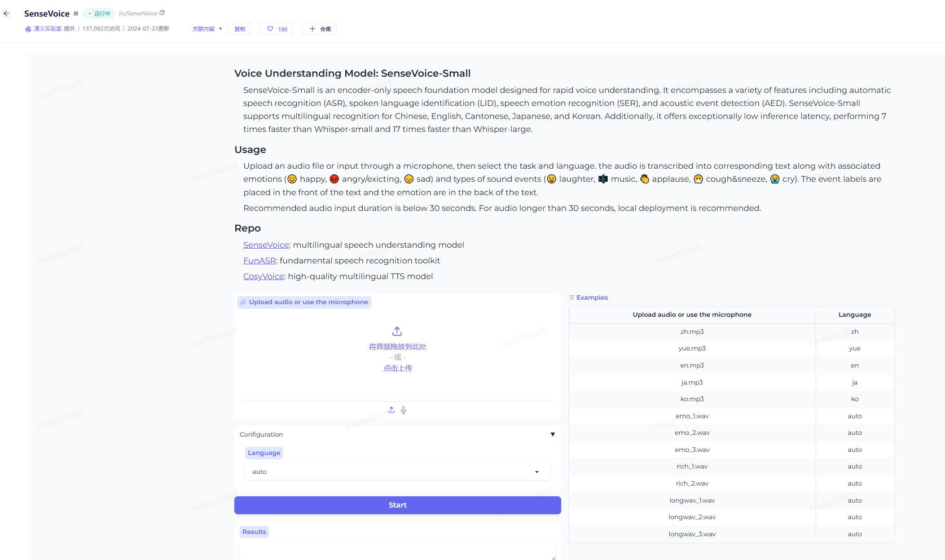Screen dimensions: 945x560
Task: Open the FunASR repo link
Action: pyautogui.click(x=259, y=261)
